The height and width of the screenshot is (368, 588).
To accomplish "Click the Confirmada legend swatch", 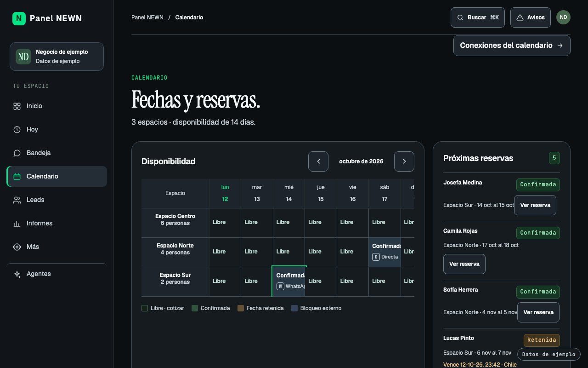I will 195,308.
